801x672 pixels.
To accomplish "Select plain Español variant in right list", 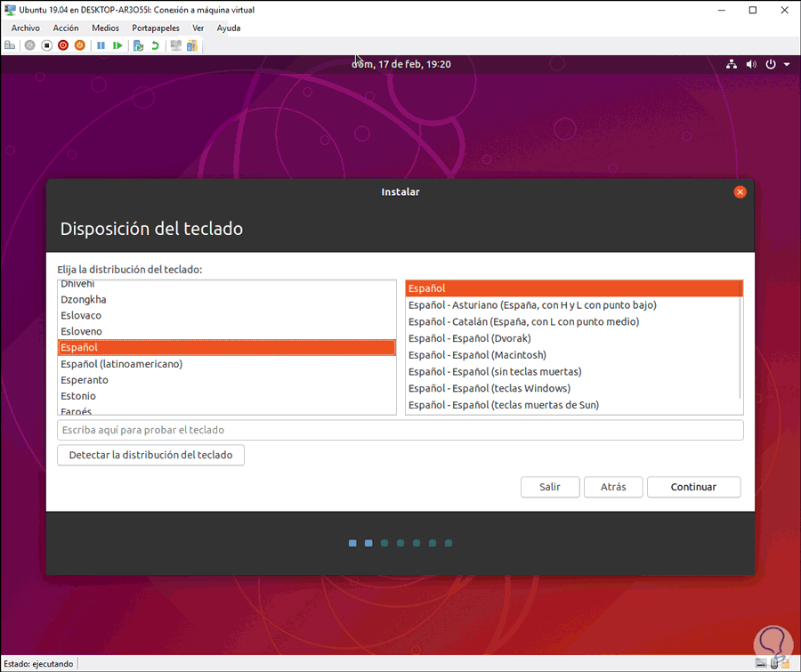I will (574, 288).
